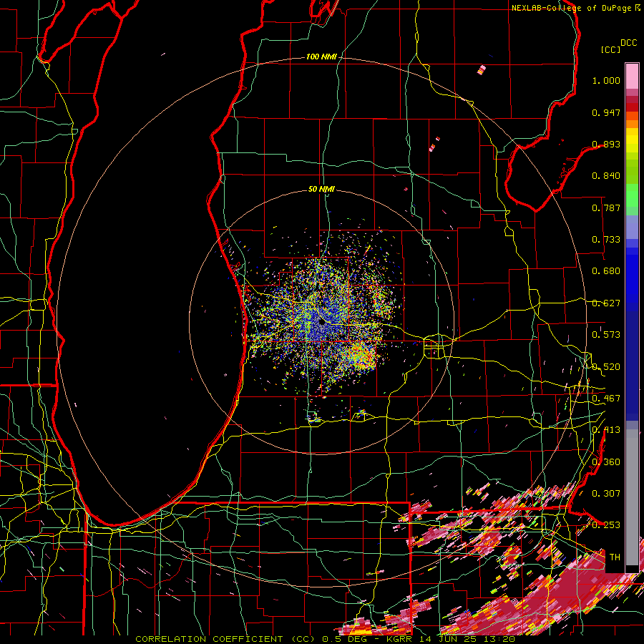Select the 0.307 legend value

click(x=606, y=494)
